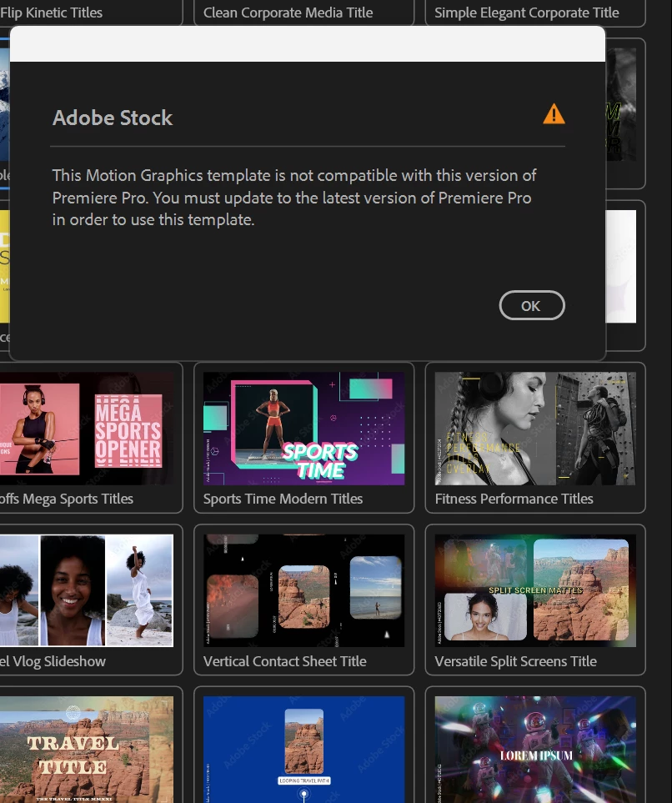Open the Sports Time Modern Titles thumbnail
Image resolution: width=672 pixels, height=803 pixels.
303,428
